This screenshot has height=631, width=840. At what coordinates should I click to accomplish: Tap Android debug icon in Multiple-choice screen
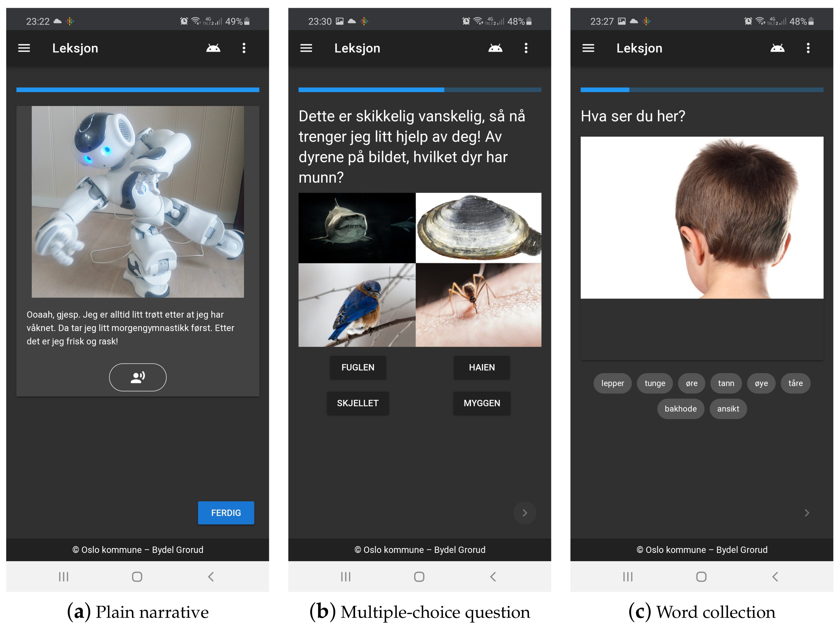[495, 48]
